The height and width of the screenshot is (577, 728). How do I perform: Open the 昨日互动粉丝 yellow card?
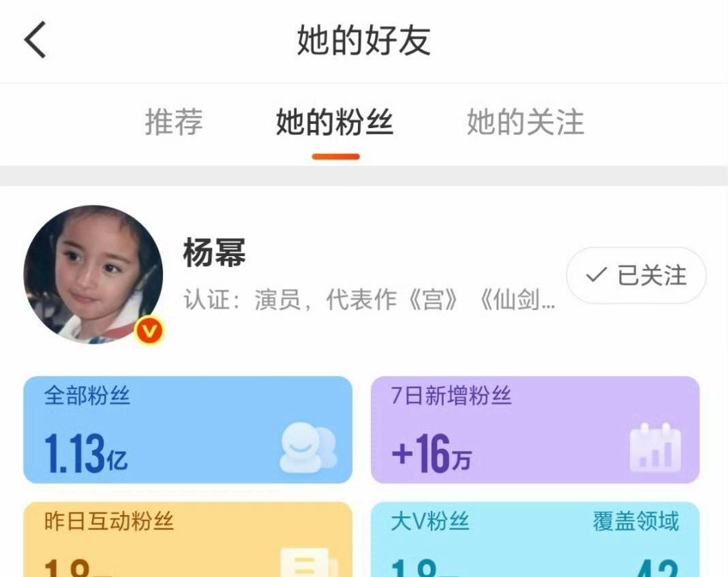tap(187, 540)
